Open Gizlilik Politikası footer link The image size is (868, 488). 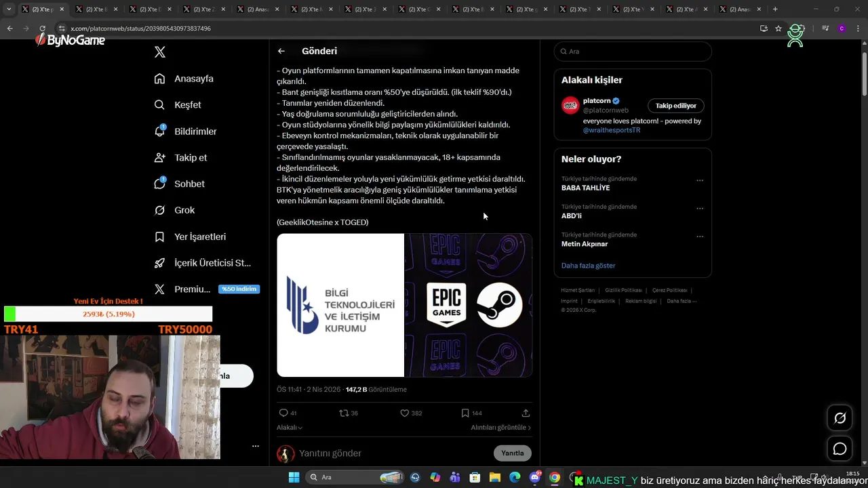pyautogui.click(x=623, y=290)
